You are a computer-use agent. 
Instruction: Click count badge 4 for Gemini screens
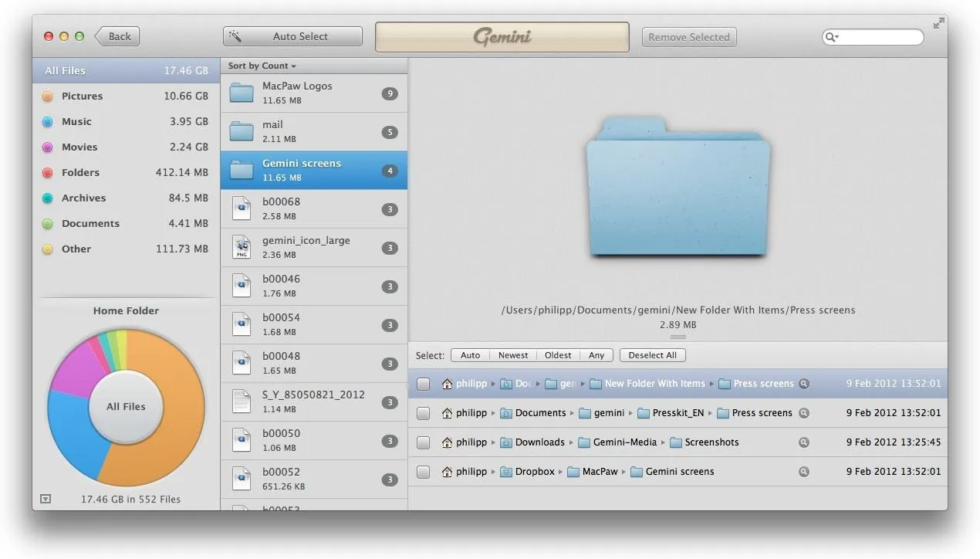(390, 171)
